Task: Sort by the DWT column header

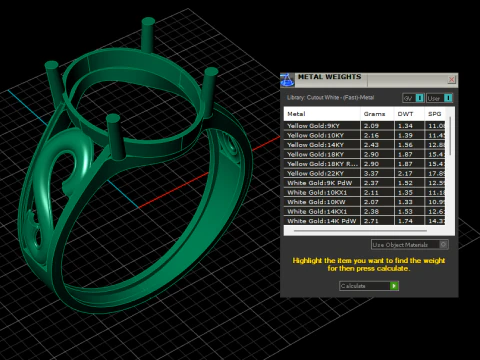Action: (x=409, y=114)
